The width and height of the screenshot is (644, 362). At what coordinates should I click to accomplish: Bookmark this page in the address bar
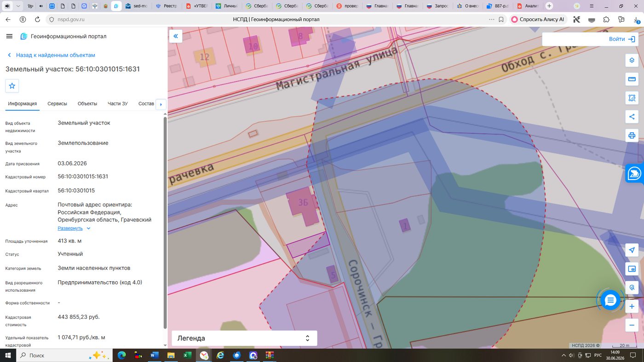click(x=501, y=20)
